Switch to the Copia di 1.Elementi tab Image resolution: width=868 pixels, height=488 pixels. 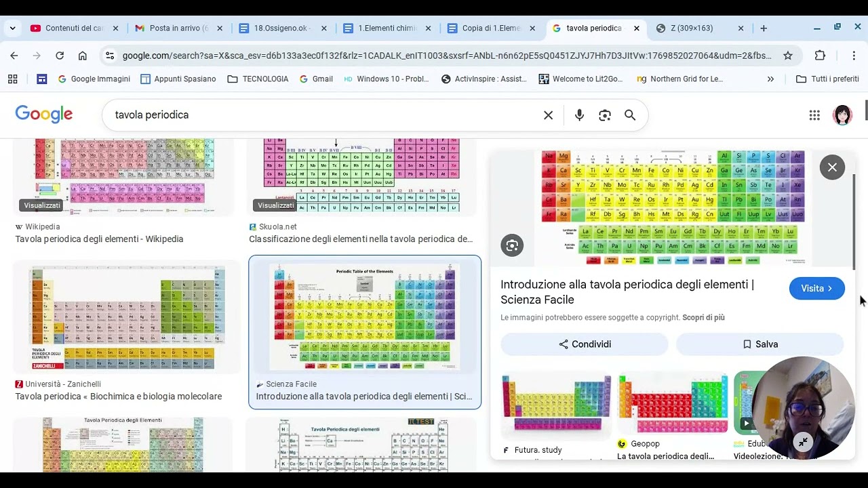(x=491, y=28)
